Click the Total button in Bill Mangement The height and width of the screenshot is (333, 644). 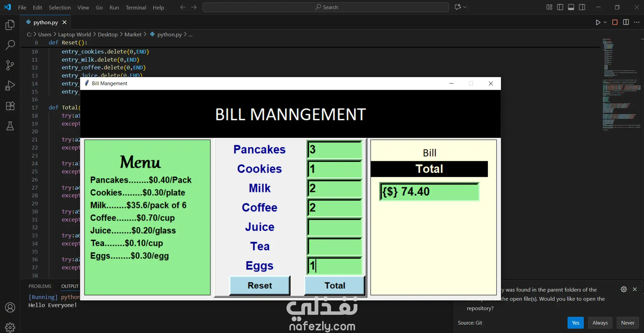(x=335, y=286)
